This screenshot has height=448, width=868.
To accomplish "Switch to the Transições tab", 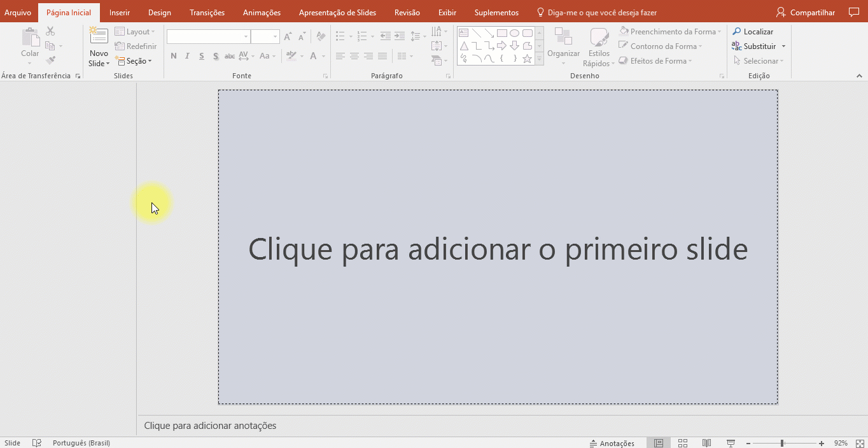I will tap(207, 13).
